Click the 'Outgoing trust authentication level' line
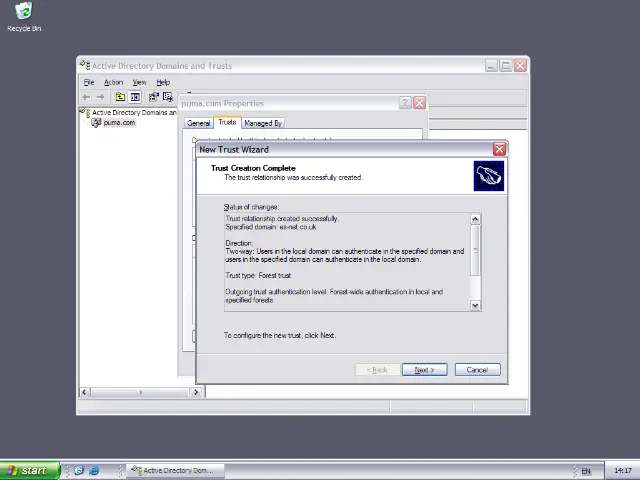 pos(334,292)
